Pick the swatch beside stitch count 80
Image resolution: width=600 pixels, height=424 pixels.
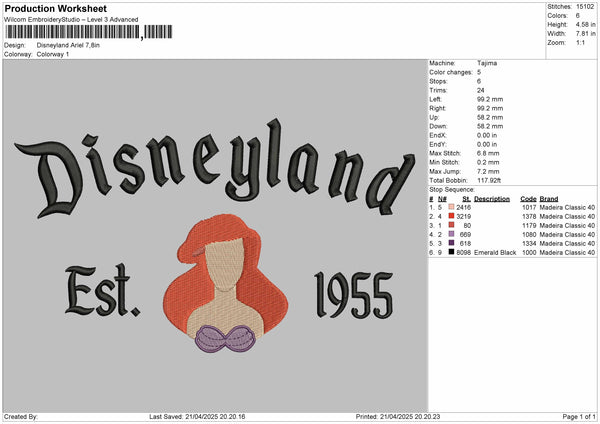coord(452,225)
